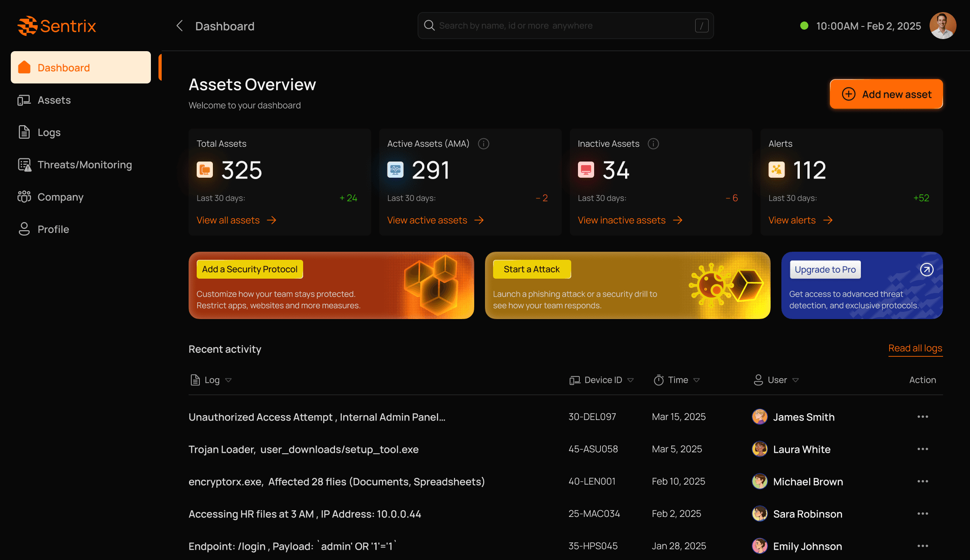The height and width of the screenshot is (560, 970).
Task: Click the Add new asset button
Action: 886,94
